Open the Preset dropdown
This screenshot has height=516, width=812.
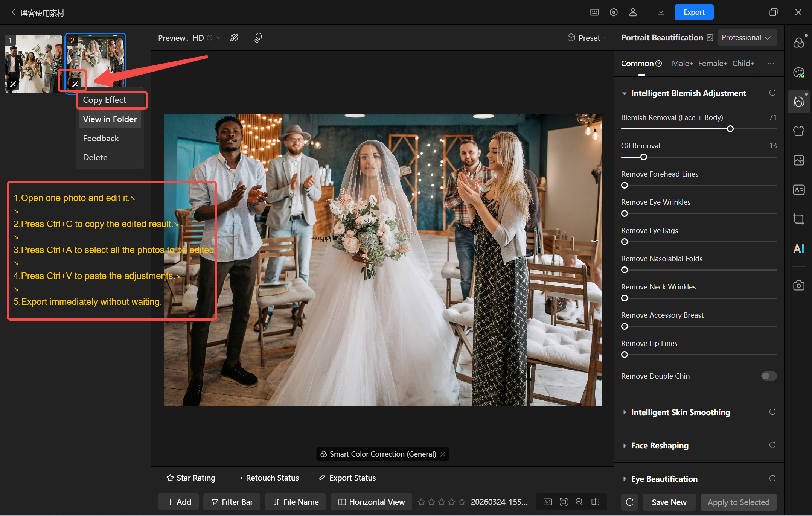click(x=587, y=38)
